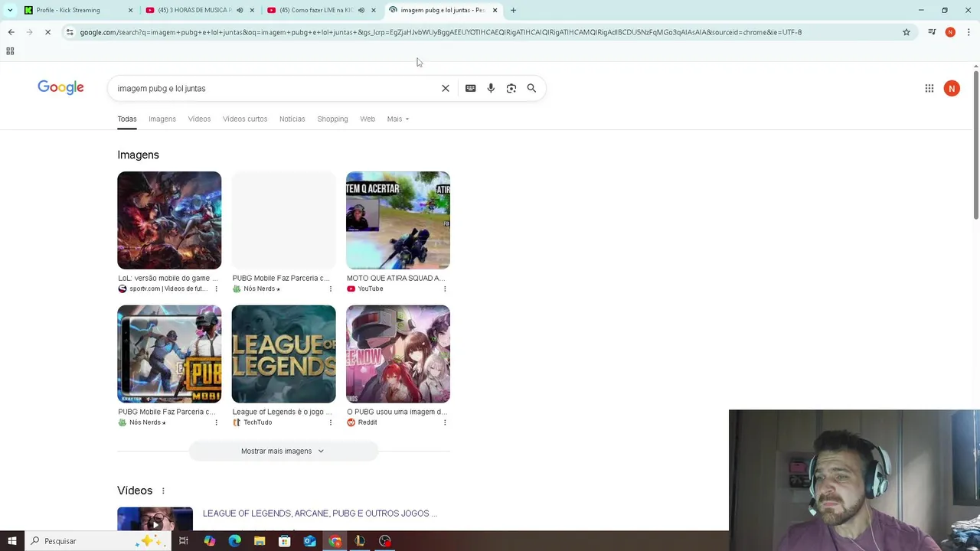Screen dimensions: 980x551
Task: Select the Web search filter
Action: [x=367, y=119]
